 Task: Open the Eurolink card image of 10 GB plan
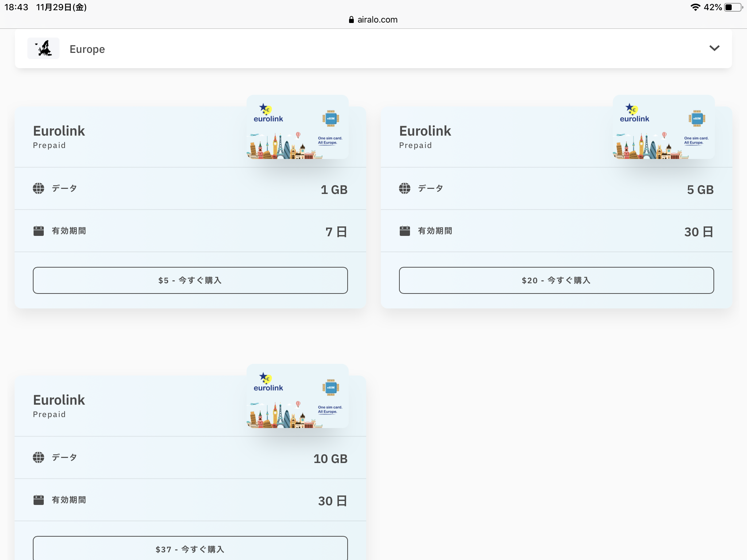click(297, 396)
